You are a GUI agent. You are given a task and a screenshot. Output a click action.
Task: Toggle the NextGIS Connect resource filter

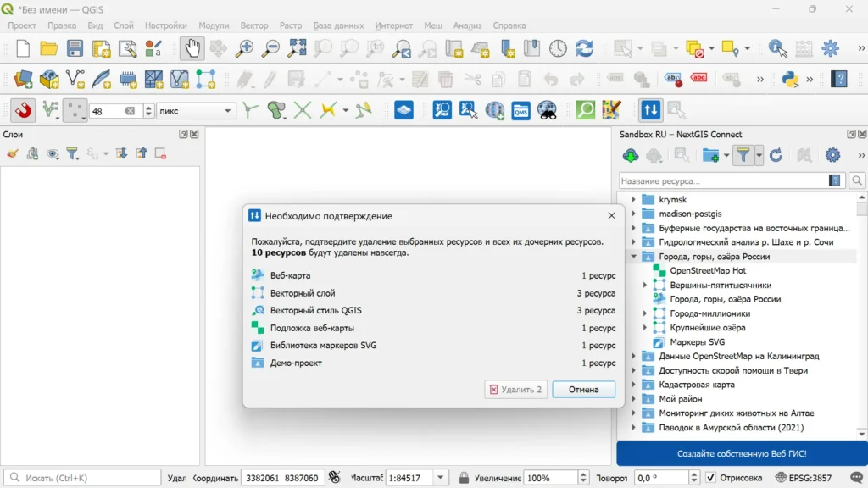[743, 156]
